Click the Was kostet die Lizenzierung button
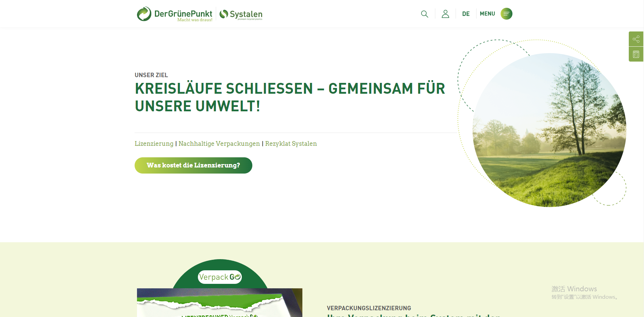644x317 pixels. tap(193, 165)
